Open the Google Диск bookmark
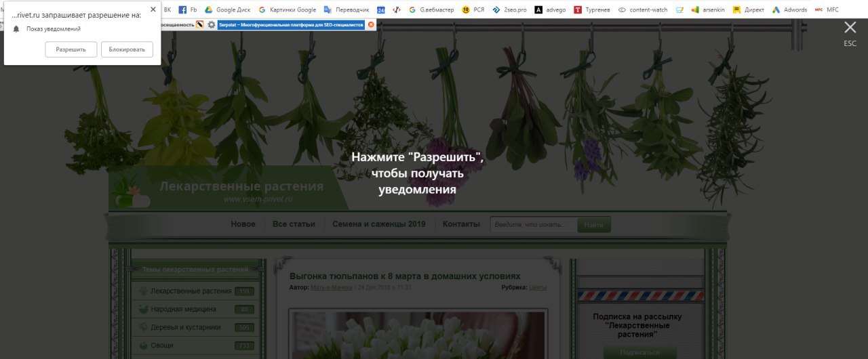The image size is (868, 359). (228, 9)
